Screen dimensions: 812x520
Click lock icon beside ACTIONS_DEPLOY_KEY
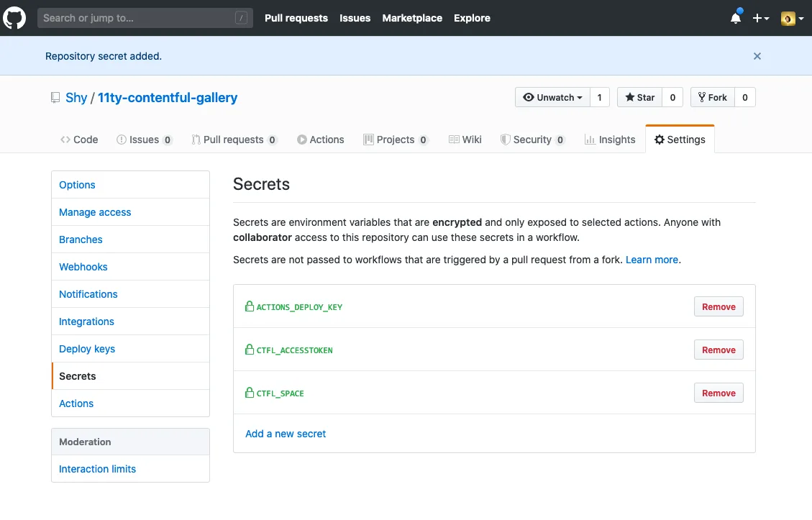pos(250,306)
